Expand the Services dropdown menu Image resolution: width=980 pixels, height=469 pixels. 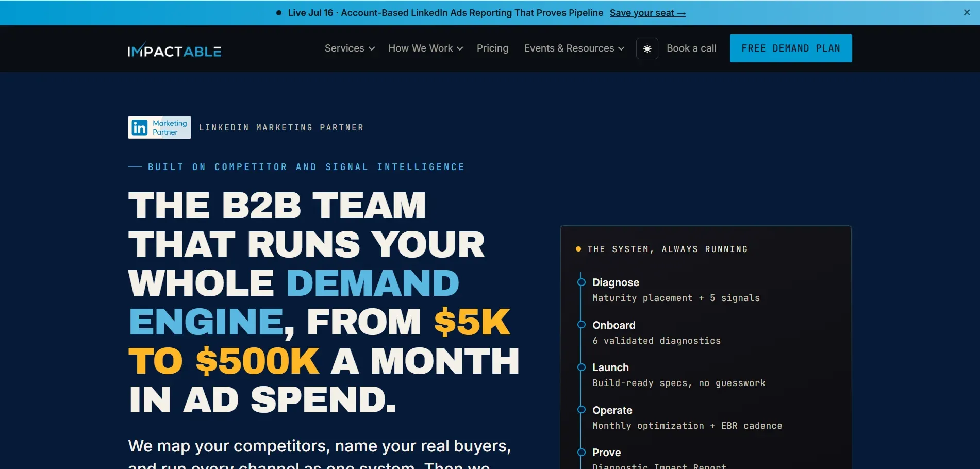350,48
